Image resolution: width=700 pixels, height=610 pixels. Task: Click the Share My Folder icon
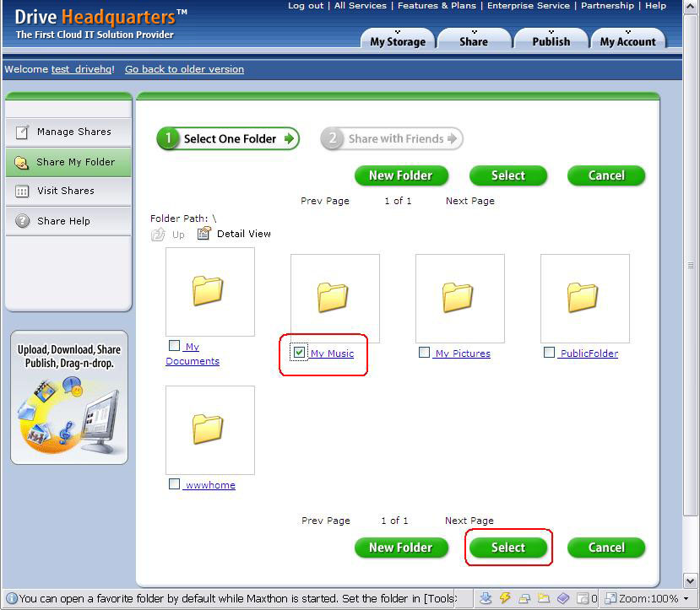click(22, 163)
